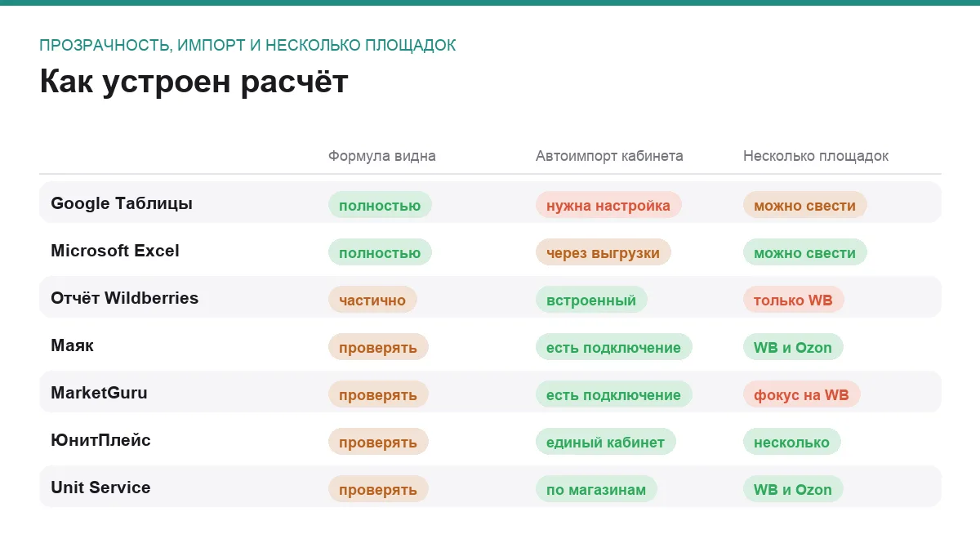Click 'есть подключение' badge in MarketGuru row
The width and height of the screenshot is (980, 552).
(613, 394)
